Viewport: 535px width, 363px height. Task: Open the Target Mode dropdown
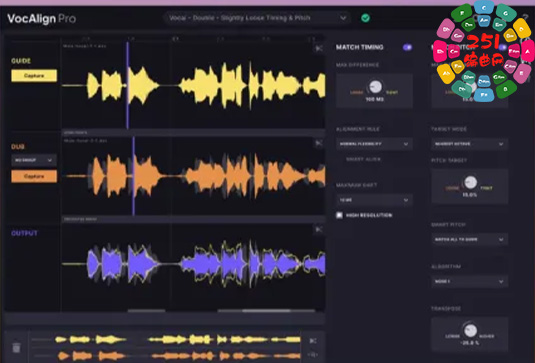coord(469,144)
